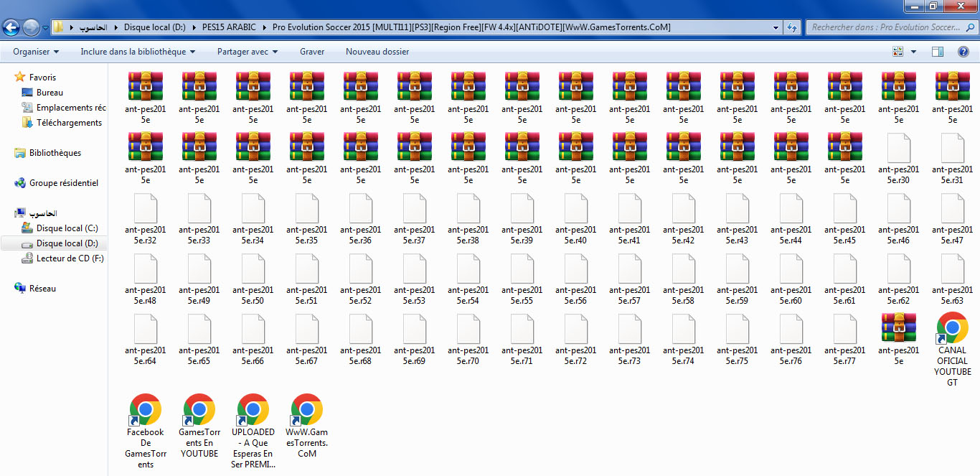The image size is (980, 476).
Task: Select the WwW.GamesTorrents.CoM Chrome shortcut
Action: 306,410
